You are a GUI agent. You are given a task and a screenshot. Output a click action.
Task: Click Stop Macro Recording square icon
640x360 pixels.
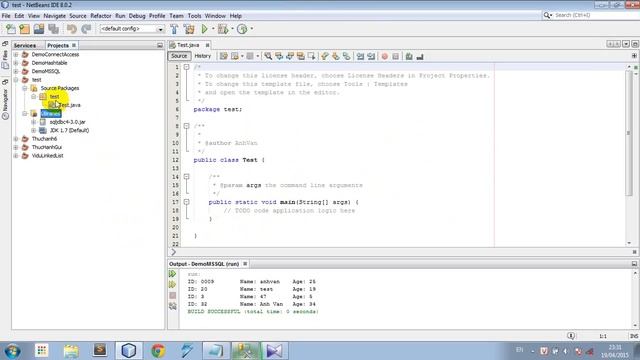click(396, 56)
